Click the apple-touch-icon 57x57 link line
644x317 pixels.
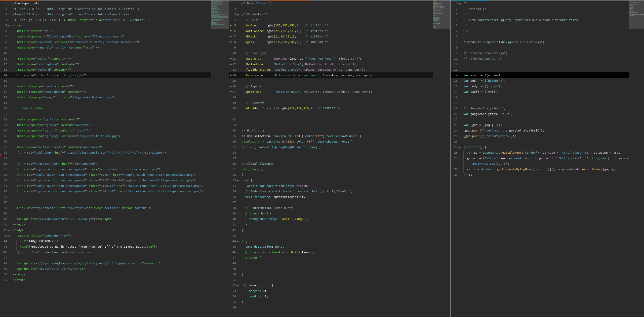pos(106,175)
